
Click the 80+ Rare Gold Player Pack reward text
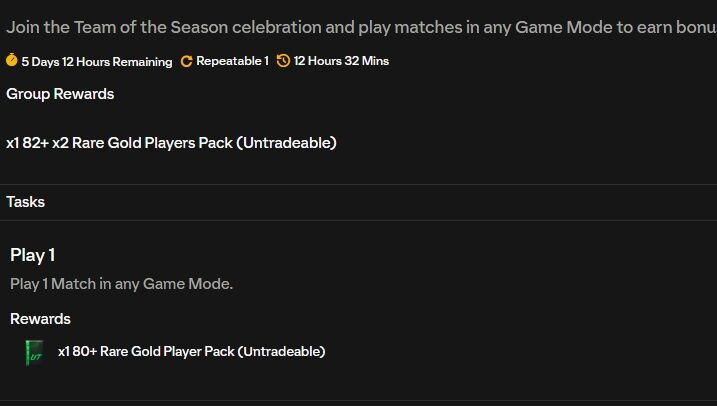(192, 352)
